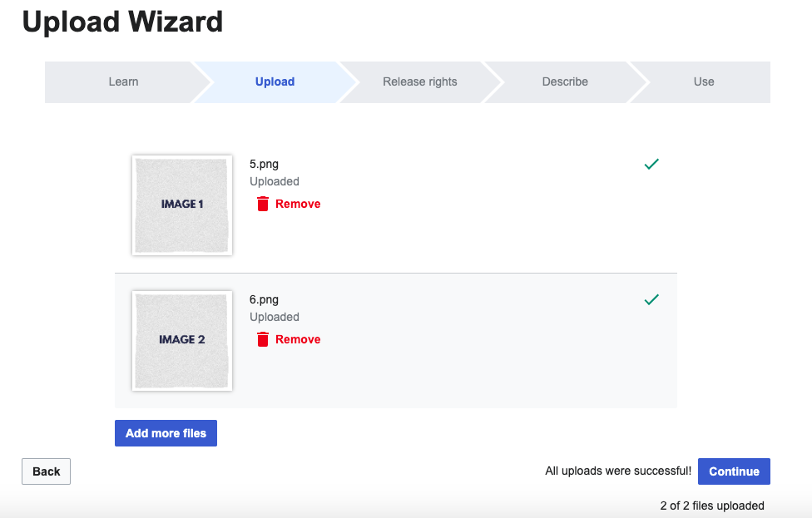The image size is (812, 518).
Task: Click the "2 of 2 files uploaded" status
Action: [712, 506]
